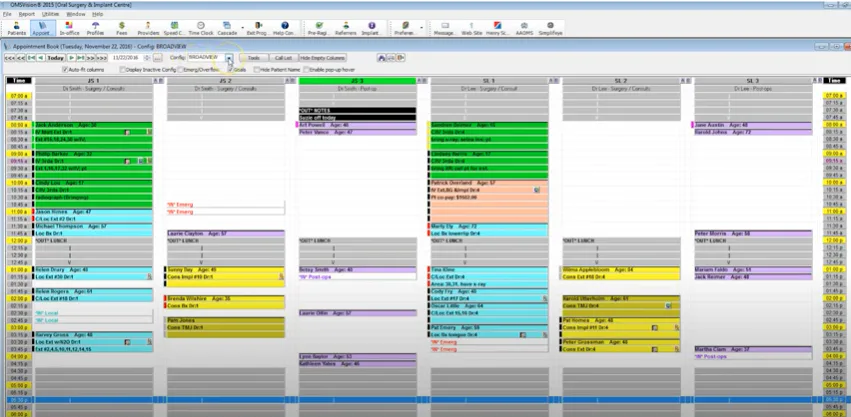This screenshot has width=851, height=417.
Task: Open Profiles umbrella icon
Action: coord(96,28)
